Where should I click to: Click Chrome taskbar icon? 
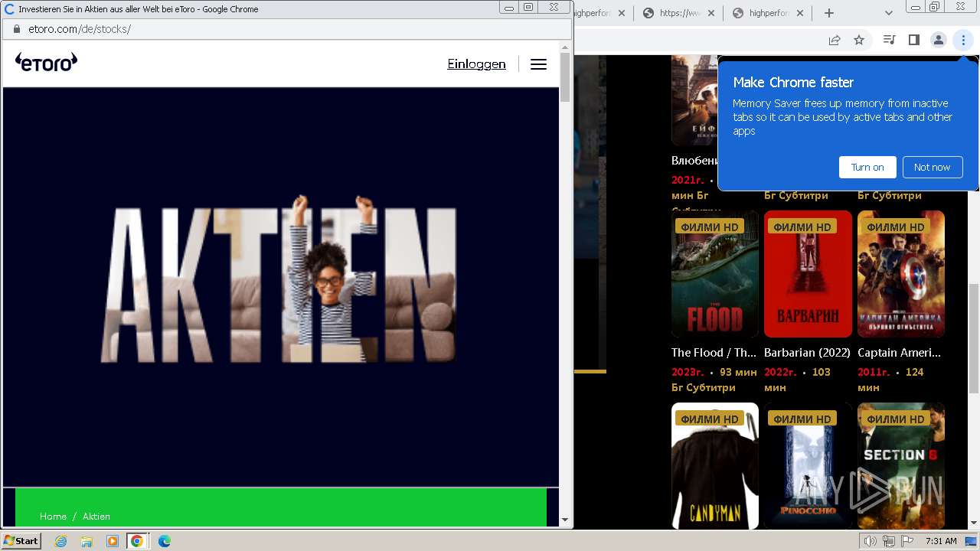(137, 541)
